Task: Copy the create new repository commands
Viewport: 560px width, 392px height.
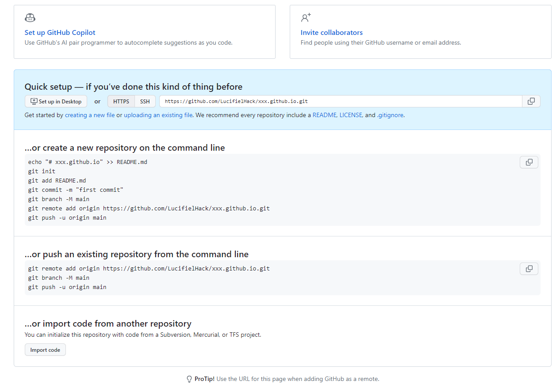Action: pos(529,162)
